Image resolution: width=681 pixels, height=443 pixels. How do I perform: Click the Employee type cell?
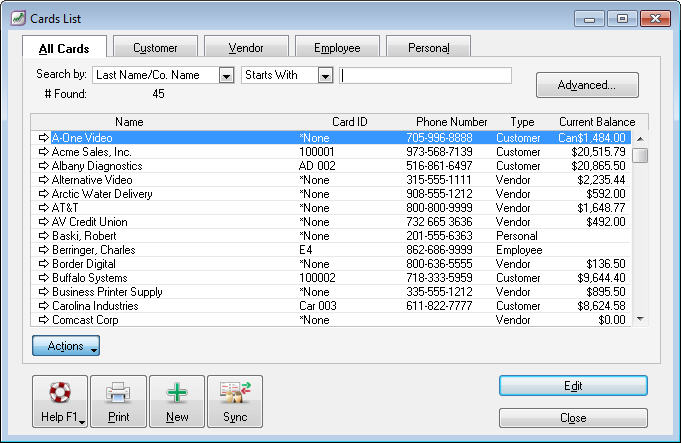pyautogui.click(x=519, y=250)
